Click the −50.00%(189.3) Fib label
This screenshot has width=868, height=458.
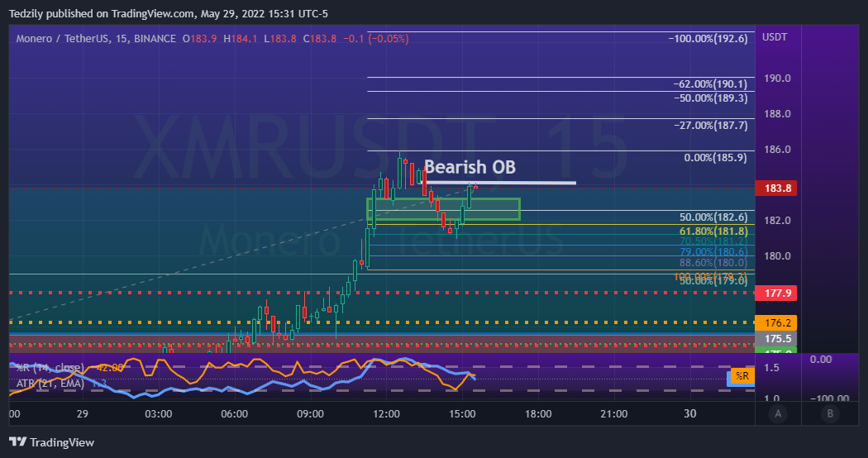point(710,98)
